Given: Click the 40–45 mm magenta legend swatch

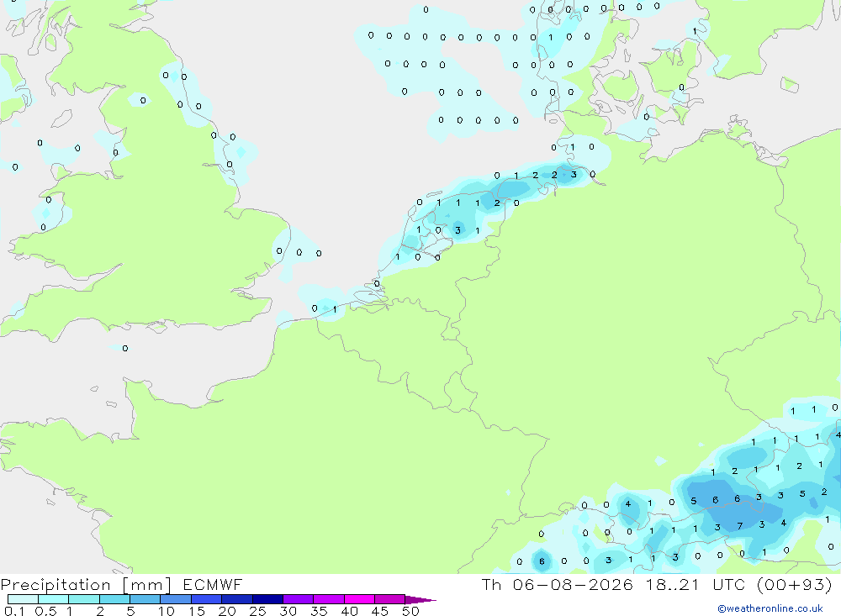Looking at the screenshot, I should coord(359,599).
